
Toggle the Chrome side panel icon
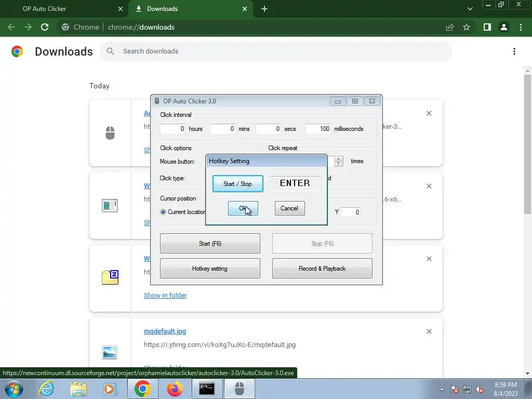pos(487,27)
